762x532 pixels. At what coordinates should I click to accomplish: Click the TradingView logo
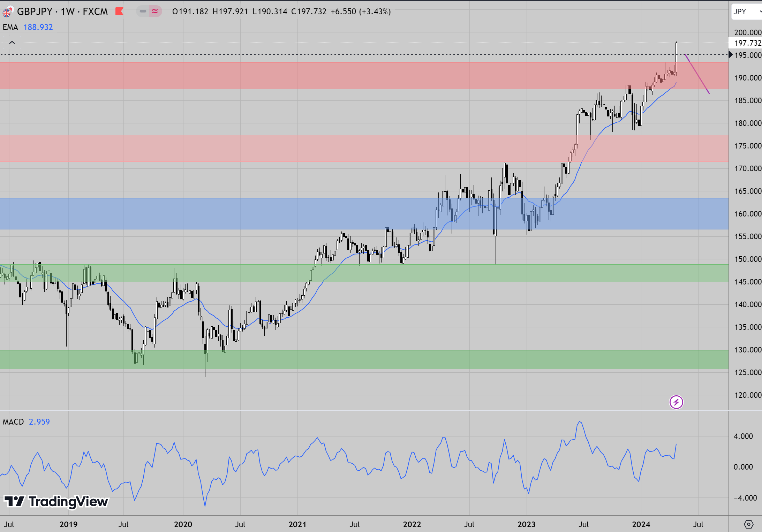[56, 501]
